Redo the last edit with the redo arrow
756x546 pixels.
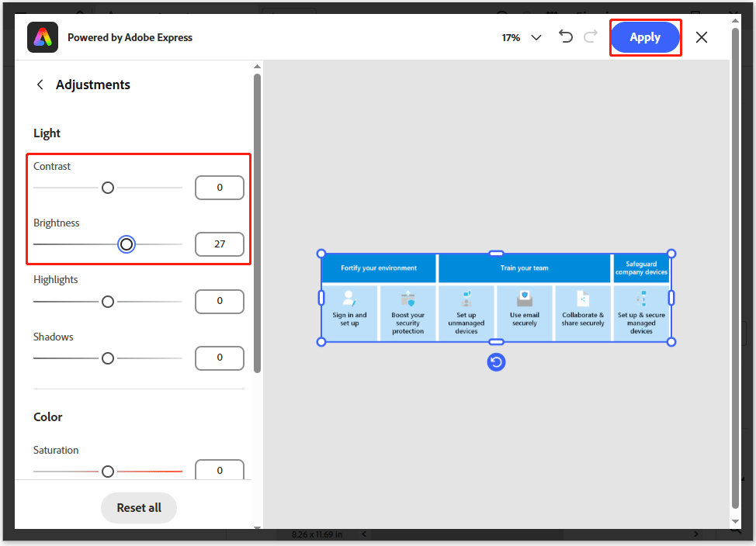click(x=591, y=36)
